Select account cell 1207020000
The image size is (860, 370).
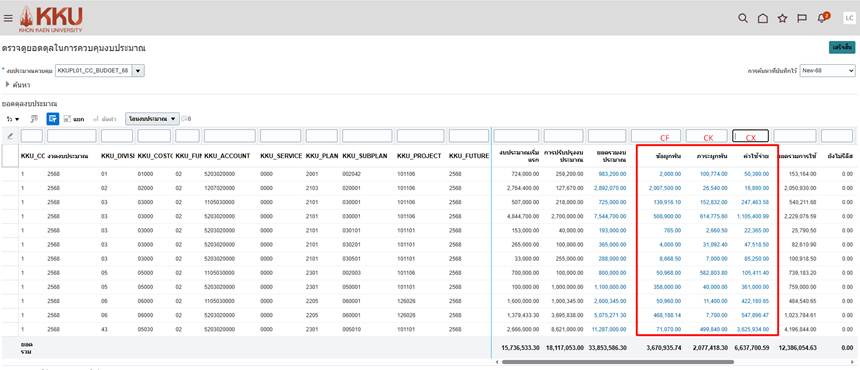(219, 188)
